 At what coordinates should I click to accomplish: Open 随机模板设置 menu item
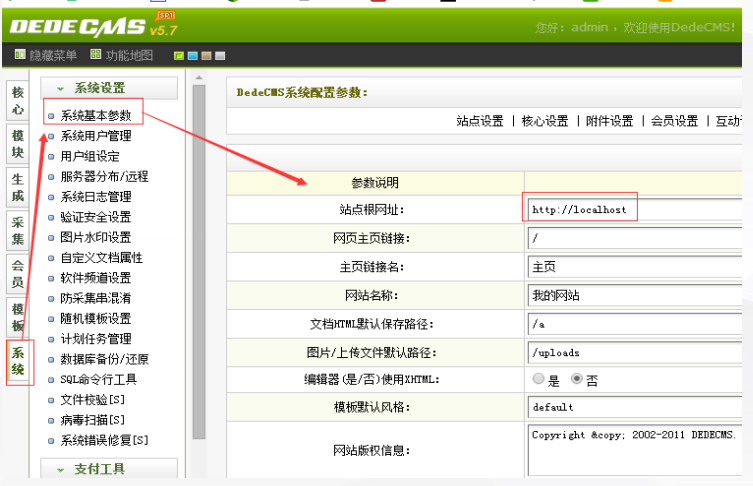coord(96,318)
